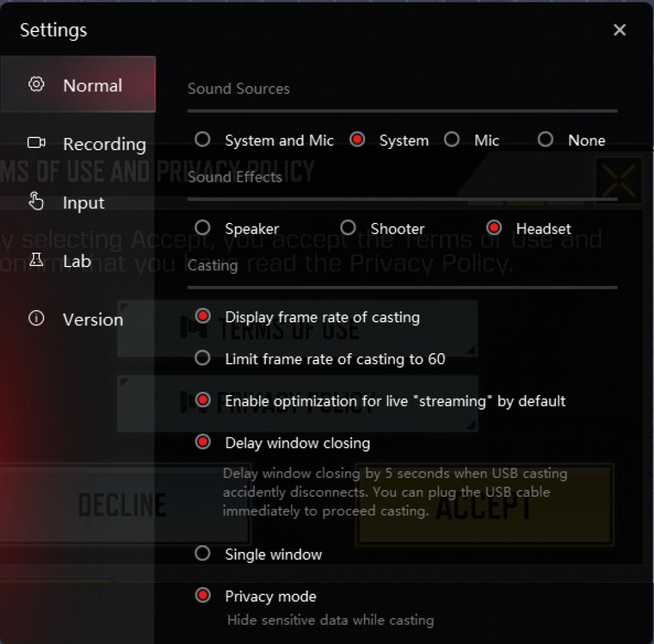Disable Privacy mode
Viewport: 654px width, 644px height.
pyautogui.click(x=203, y=596)
